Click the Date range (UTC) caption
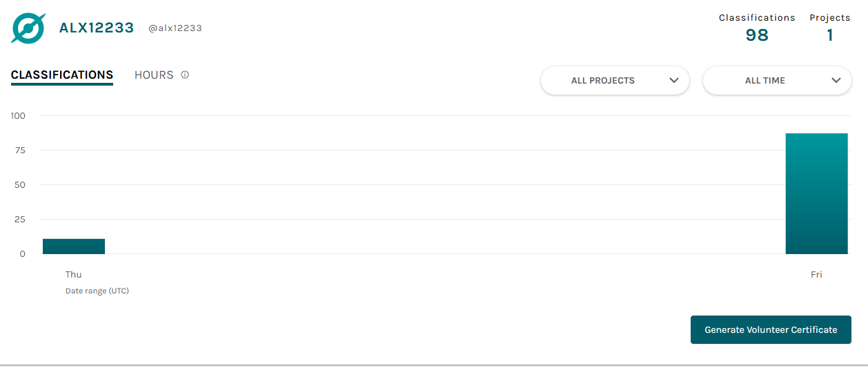The width and height of the screenshot is (868, 377). [x=97, y=291]
